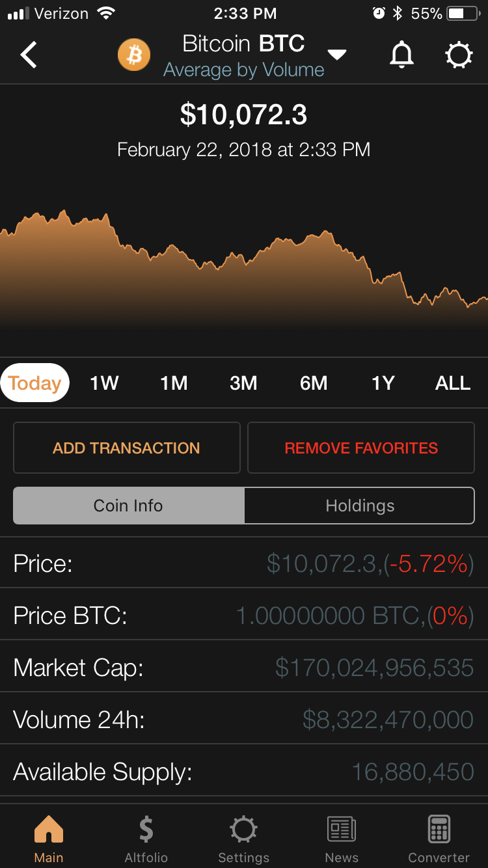Select the ALL chart range
Image resolution: width=488 pixels, height=868 pixels.
(453, 383)
